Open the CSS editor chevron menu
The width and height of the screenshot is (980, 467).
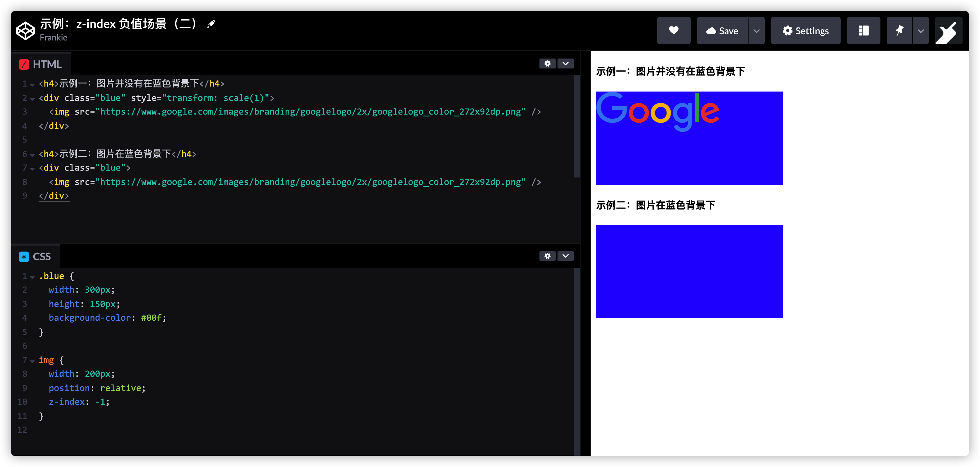565,256
